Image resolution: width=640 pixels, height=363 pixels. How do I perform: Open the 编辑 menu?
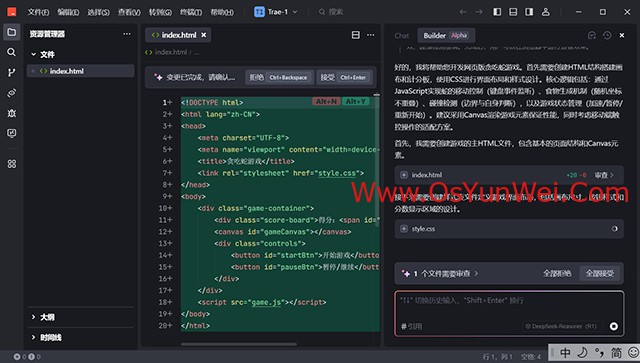[68, 12]
